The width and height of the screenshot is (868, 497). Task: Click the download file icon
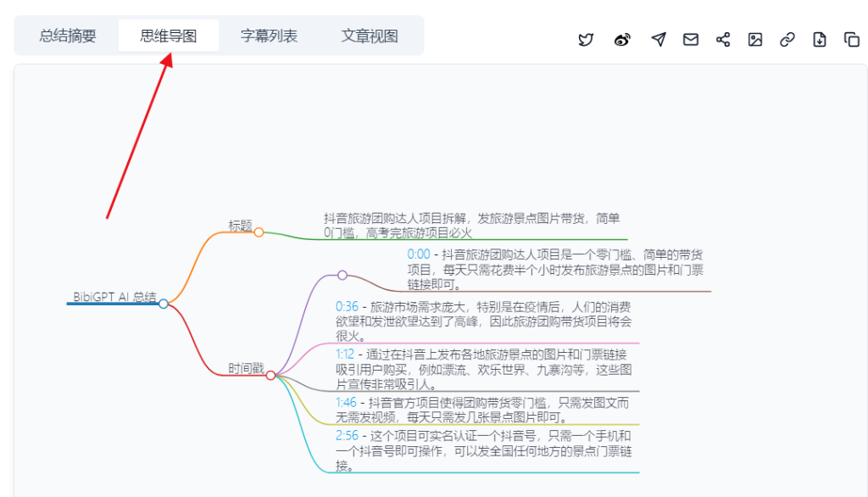pos(820,40)
